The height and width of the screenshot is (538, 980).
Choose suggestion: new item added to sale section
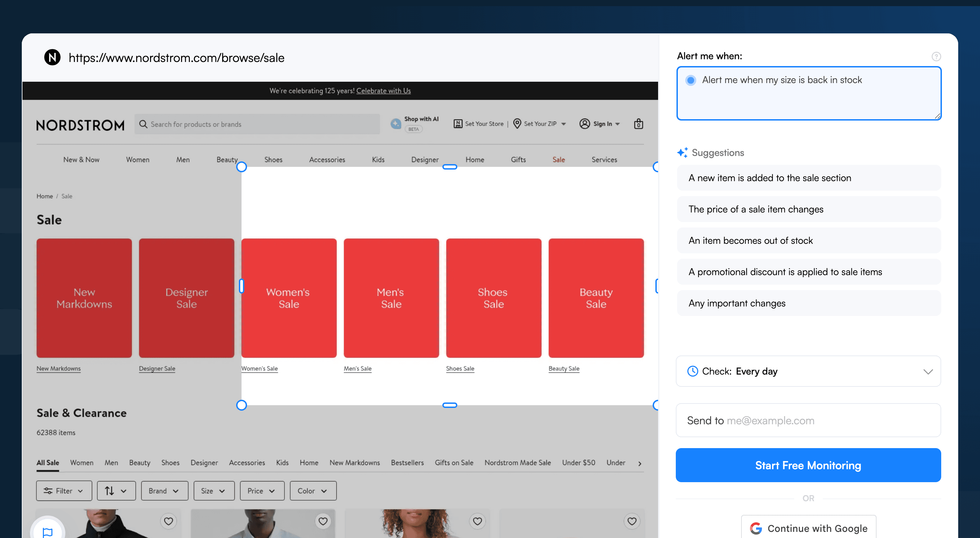(x=808, y=178)
